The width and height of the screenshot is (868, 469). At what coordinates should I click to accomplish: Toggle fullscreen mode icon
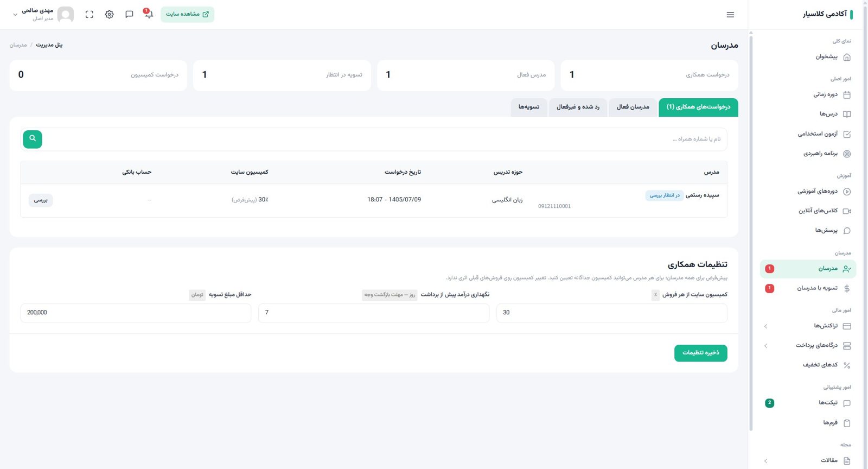(90, 14)
